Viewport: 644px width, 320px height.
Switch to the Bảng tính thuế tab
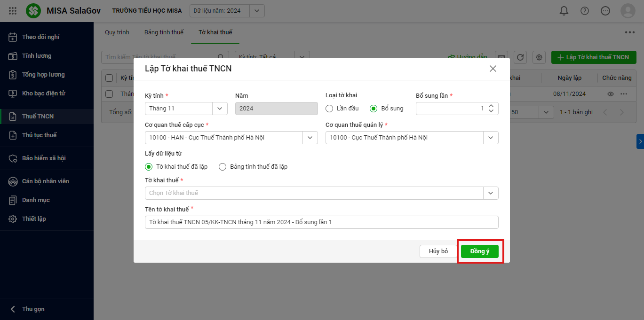(x=164, y=32)
